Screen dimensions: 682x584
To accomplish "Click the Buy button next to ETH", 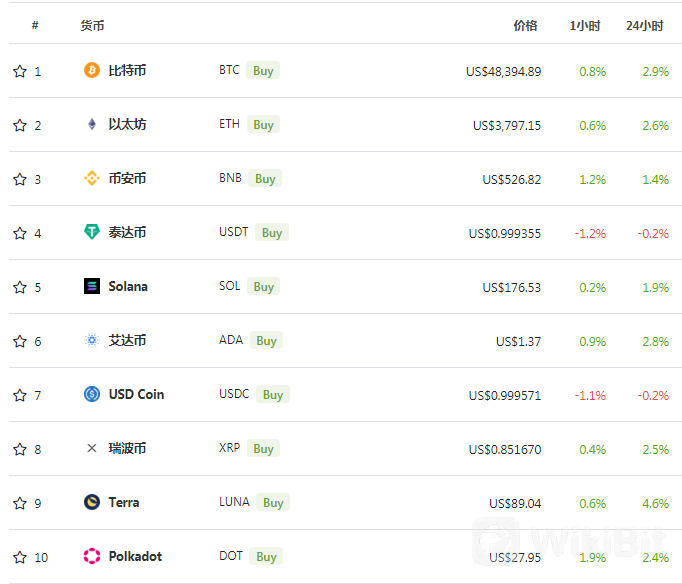I will (263, 124).
